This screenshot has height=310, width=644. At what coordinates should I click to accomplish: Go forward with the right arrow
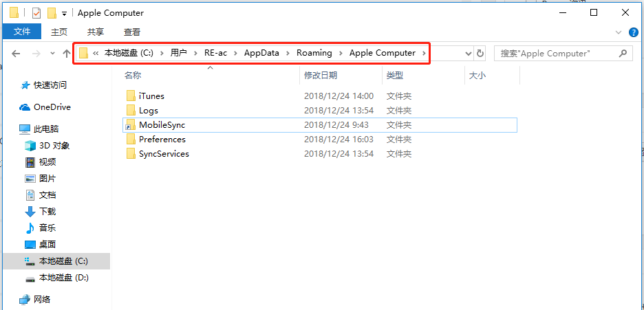[x=36, y=54]
